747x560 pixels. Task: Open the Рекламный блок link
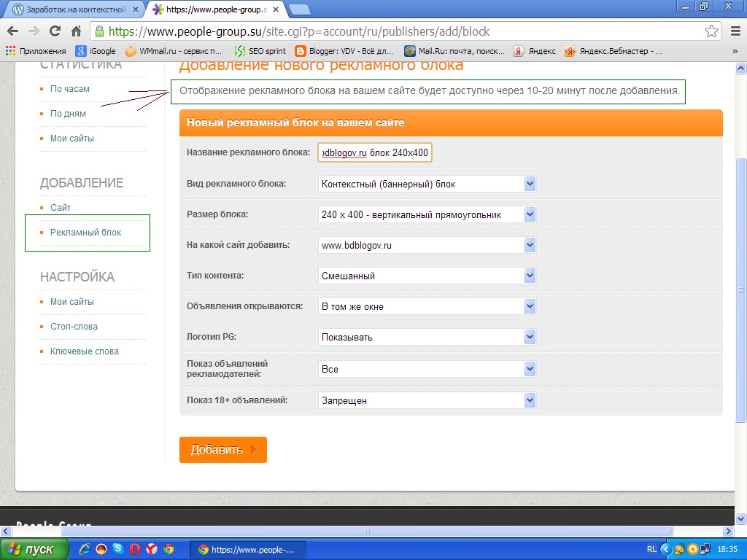[86, 232]
